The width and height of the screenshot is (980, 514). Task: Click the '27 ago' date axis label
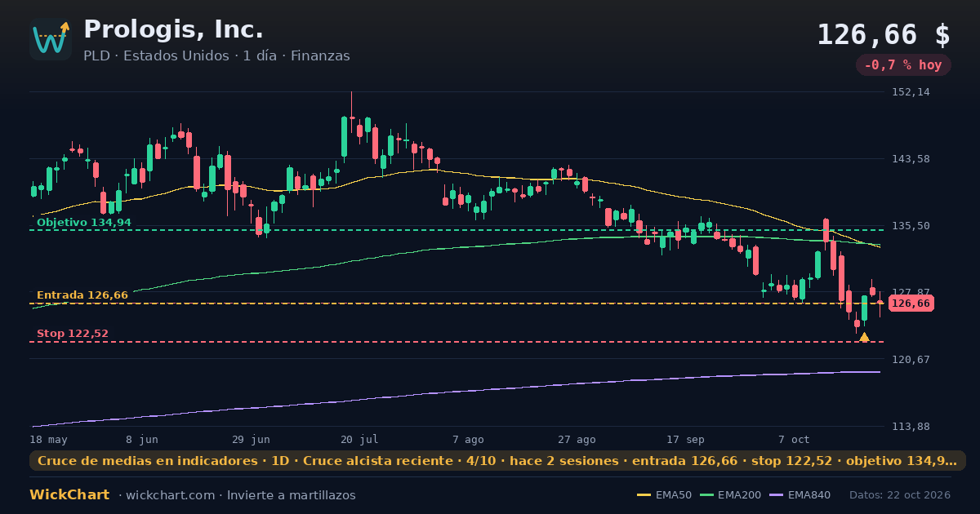coord(577,439)
